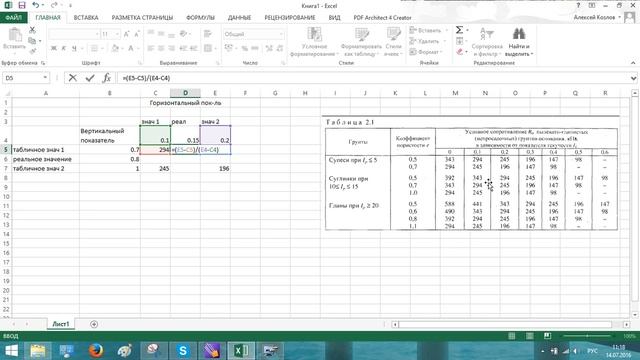Open the Name Box dropdown arrow
Viewport: 640px width, 360px height.
point(45,78)
